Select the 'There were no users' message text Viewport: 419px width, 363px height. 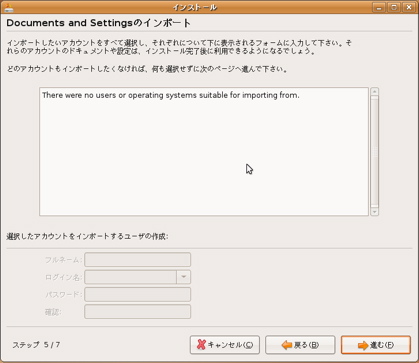pyautogui.click(x=171, y=95)
